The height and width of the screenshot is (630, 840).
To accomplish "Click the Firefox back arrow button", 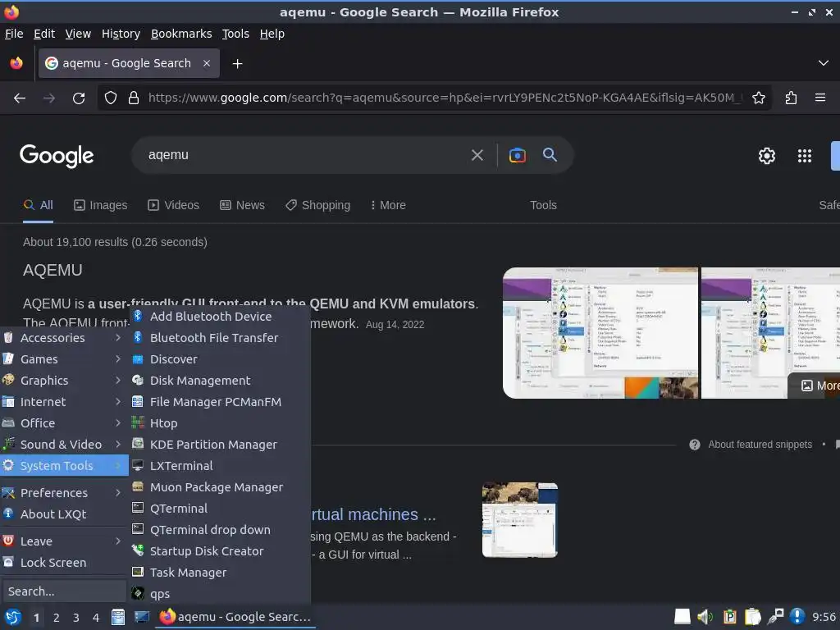I will pyautogui.click(x=20, y=98).
